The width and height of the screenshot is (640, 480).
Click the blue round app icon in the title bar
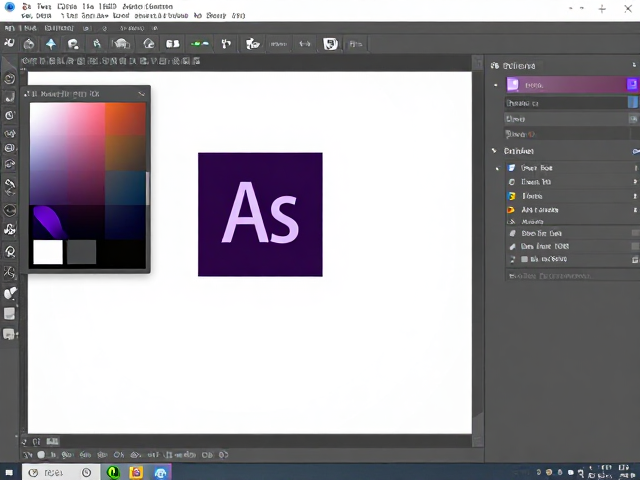(x=9, y=7)
